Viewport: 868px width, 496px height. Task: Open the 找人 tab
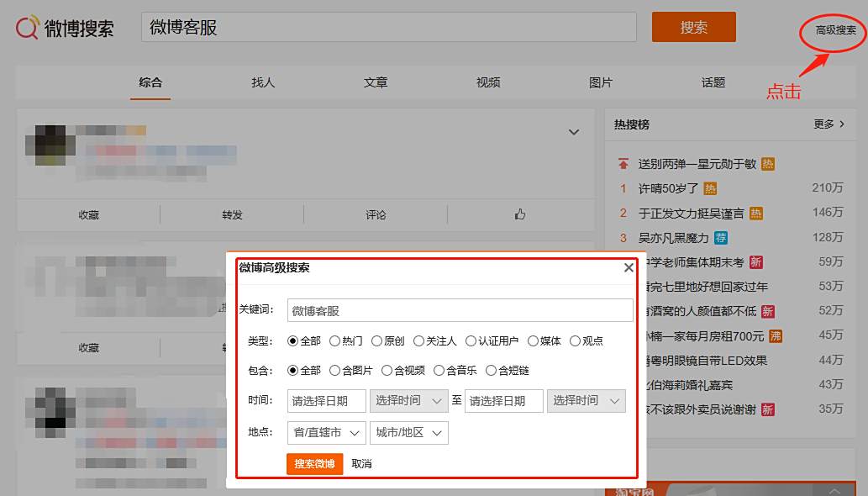coord(263,83)
